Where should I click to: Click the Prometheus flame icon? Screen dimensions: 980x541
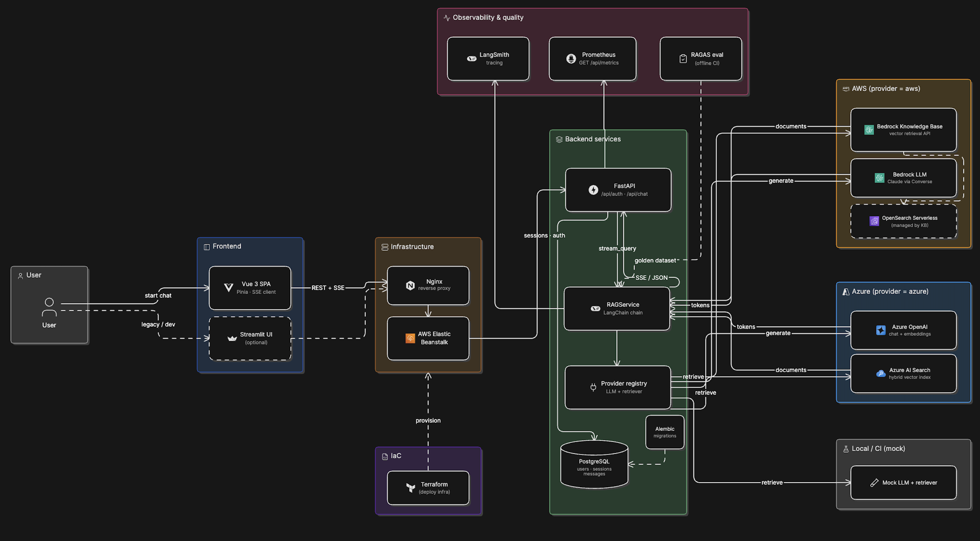tap(571, 59)
